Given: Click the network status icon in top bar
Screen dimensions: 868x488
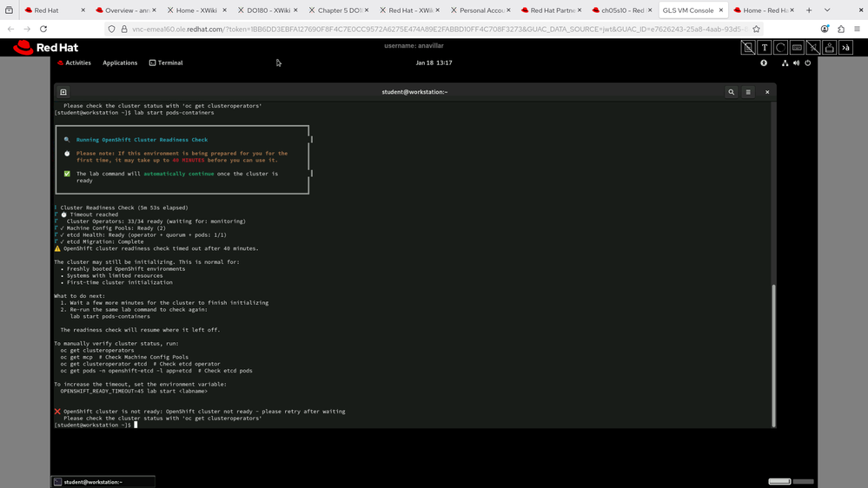Looking at the screenshot, I should coord(785,63).
